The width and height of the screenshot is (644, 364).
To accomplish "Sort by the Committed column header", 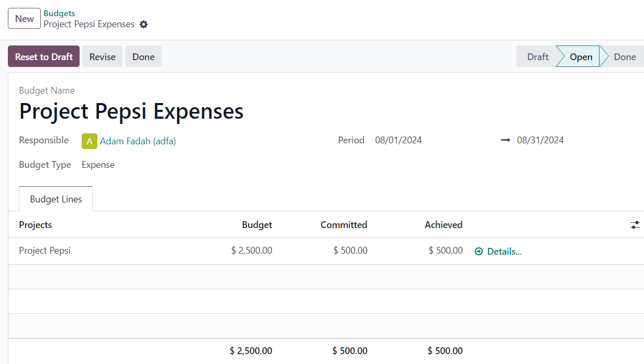I will point(344,225).
